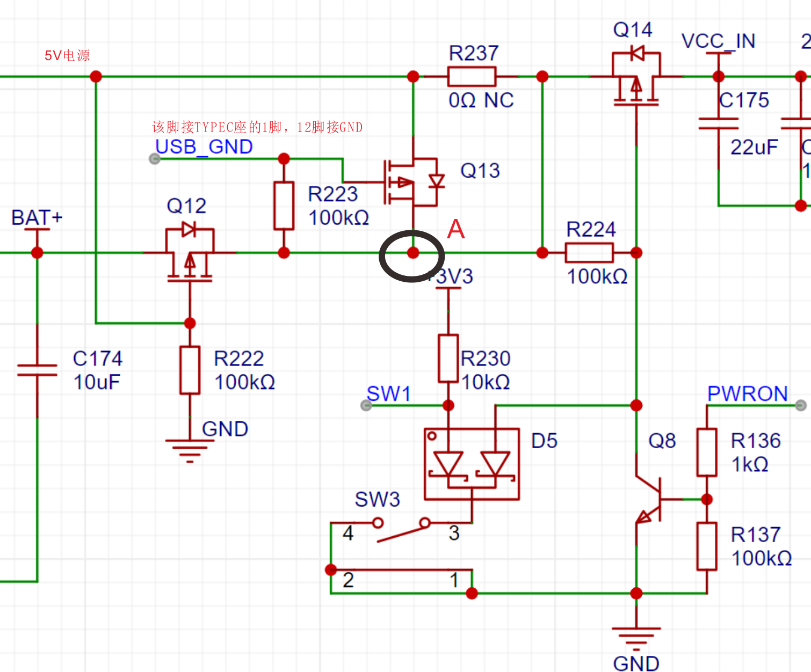
Task: Click the 'Q8' designator text
Action: [x=662, y=441]
